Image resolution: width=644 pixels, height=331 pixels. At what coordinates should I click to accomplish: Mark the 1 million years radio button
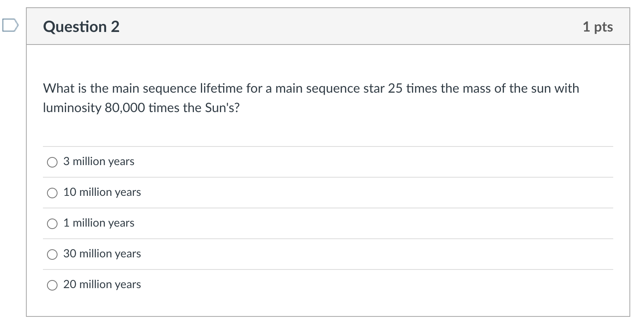52,224
